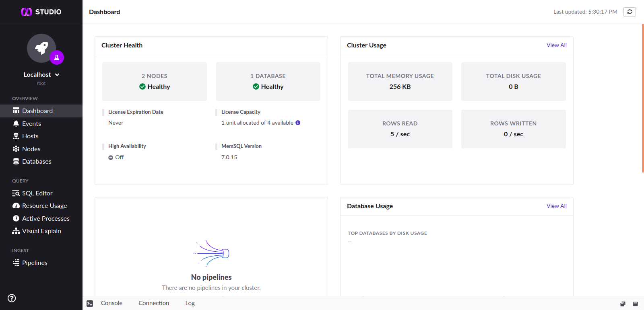Click the orange page scrollbar
Viewport: 644px width, 310px height.
643,98
